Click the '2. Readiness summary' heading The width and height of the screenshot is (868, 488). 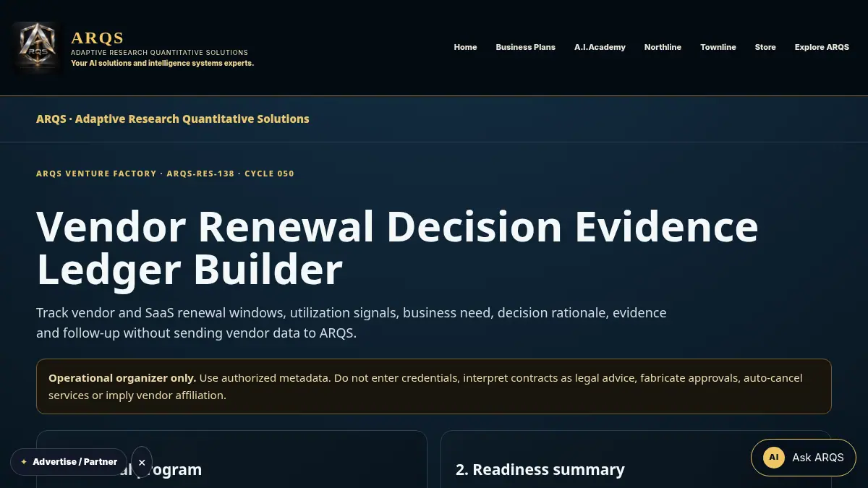(540, 470)
